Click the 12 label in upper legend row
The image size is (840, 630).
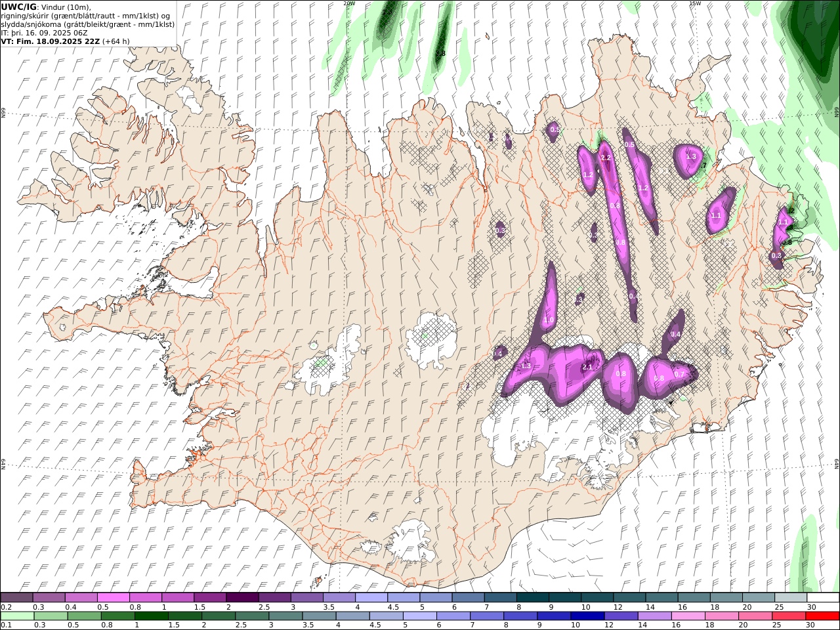618,607
